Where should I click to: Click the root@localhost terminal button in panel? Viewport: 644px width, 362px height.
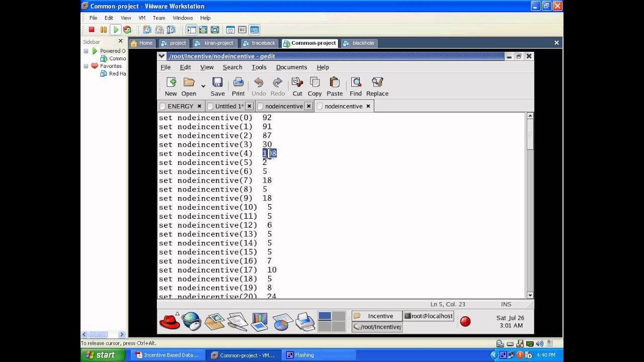[429, 316]
